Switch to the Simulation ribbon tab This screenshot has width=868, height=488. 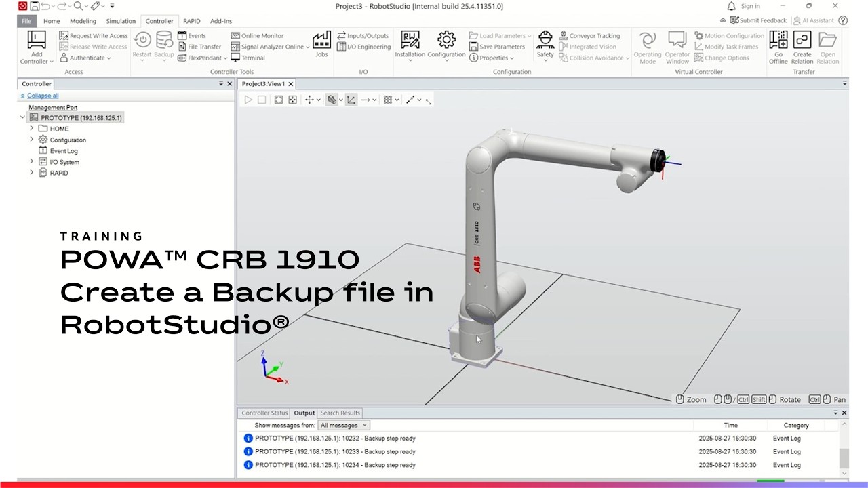pyautogui.click(x=121, y=21)
